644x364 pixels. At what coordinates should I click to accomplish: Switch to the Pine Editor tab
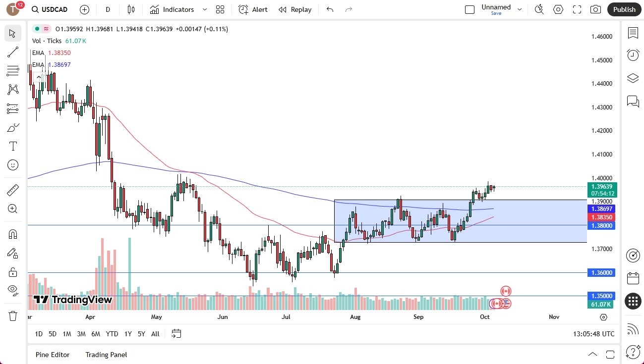coord(52,355)
